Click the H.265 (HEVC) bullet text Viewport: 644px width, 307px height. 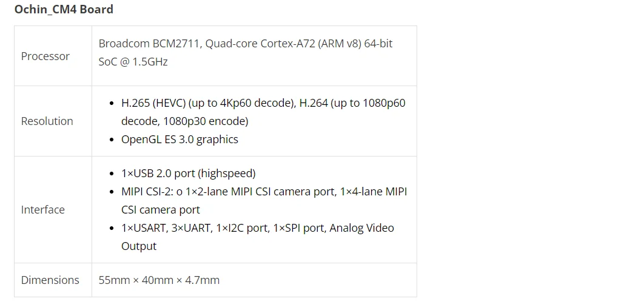(x=155, y=103)
